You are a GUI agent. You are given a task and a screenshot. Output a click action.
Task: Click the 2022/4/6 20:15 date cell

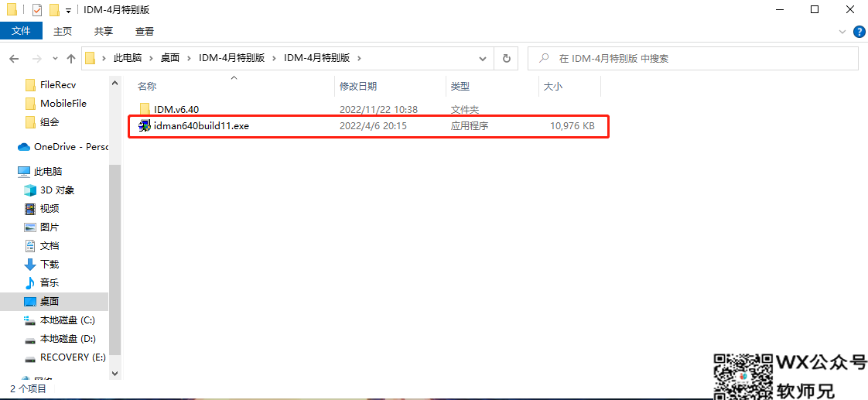[x=373, y=126]
